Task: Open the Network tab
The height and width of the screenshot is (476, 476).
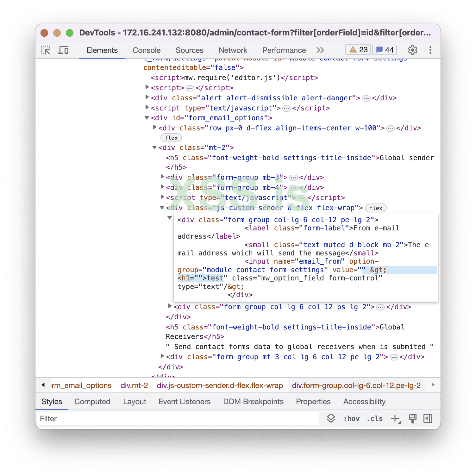Action: 233,50
